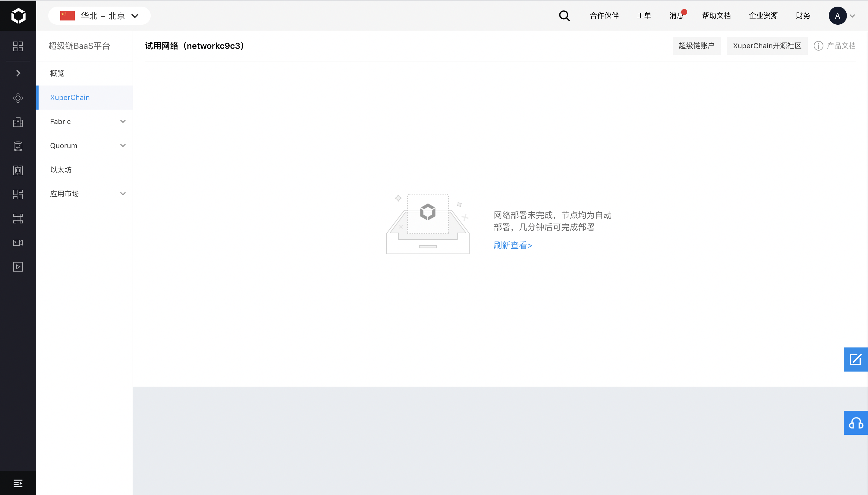
Task: Expand the Fabric chevron
Action: 123,121
